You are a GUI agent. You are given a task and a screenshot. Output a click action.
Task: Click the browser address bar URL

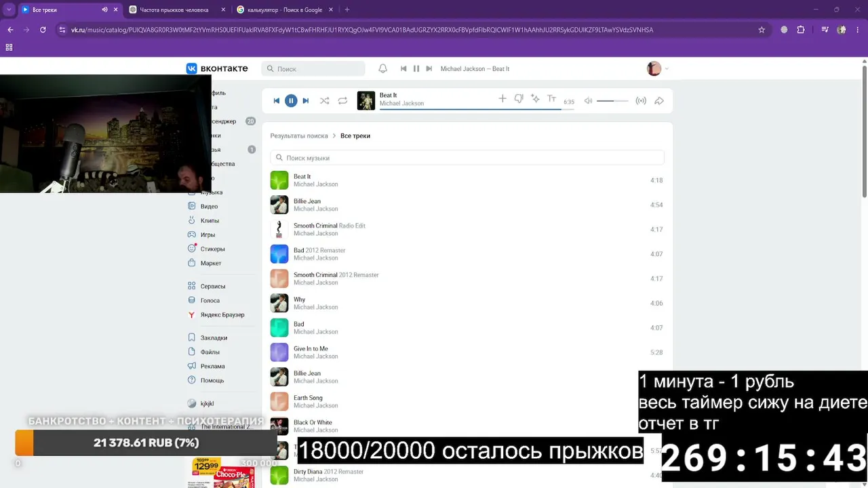pos(362,30)
